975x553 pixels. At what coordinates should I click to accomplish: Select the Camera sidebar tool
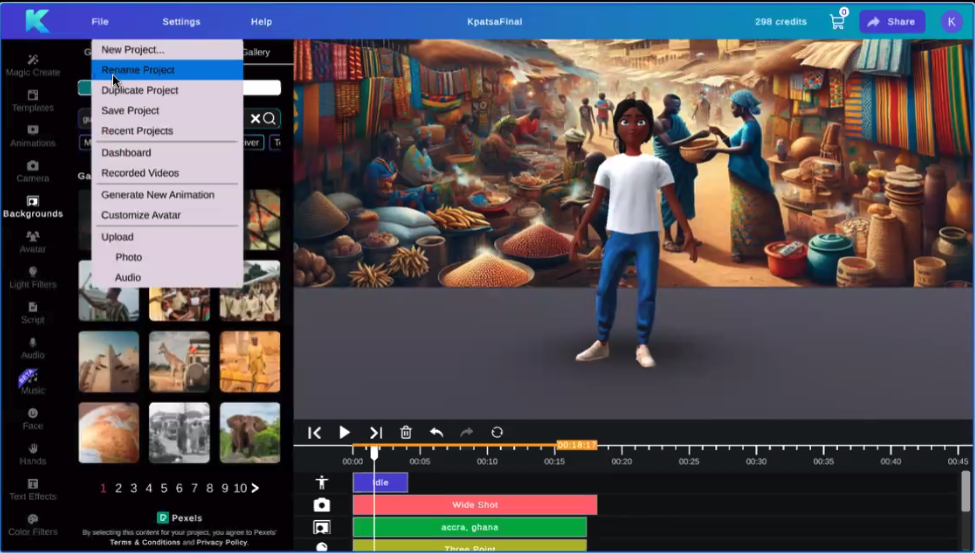click(32, 170)
